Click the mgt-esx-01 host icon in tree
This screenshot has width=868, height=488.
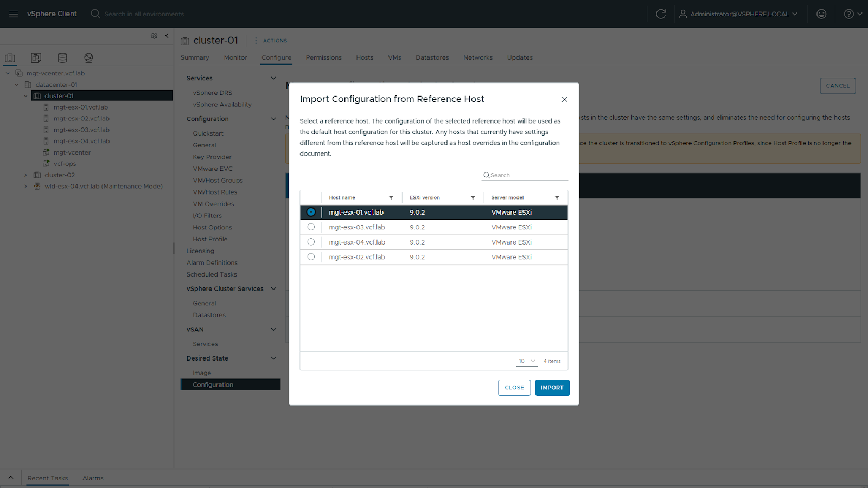click(x=46, y=107)
